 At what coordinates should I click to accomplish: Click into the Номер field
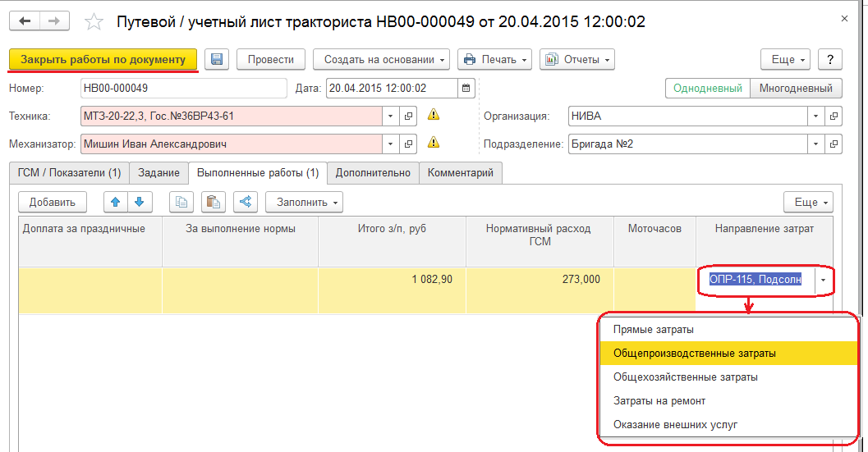[x=183, y=88]
